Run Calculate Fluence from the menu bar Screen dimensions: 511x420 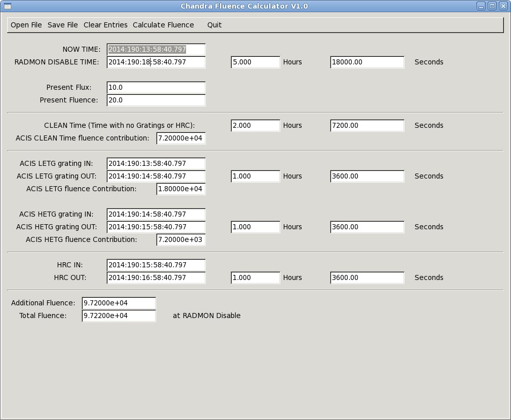163,25
